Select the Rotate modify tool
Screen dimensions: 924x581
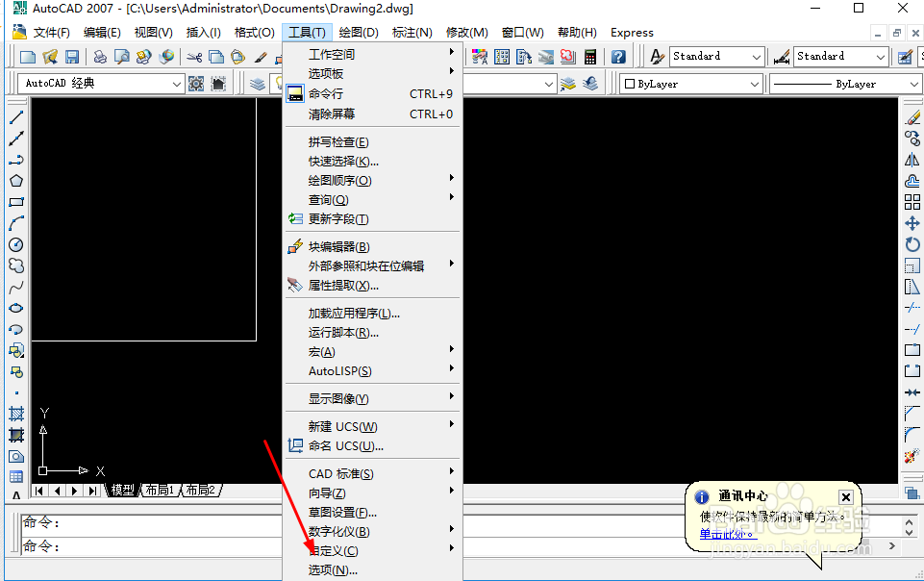pyautogui.click(x=912, y=244)
